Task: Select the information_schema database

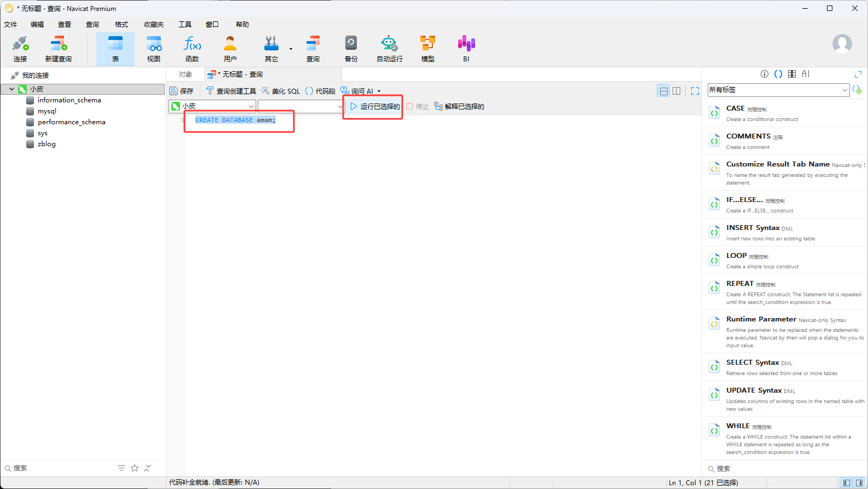Action: click(69, 100)
